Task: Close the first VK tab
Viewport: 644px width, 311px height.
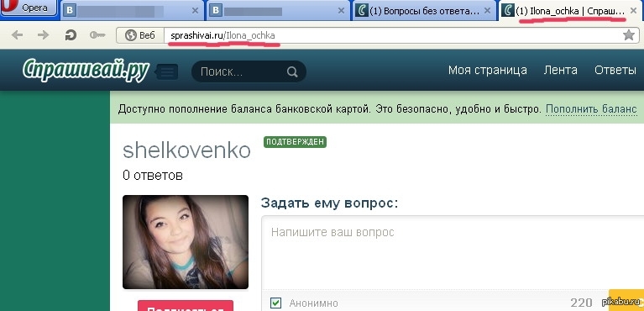Action: click(x=196, y=11)
